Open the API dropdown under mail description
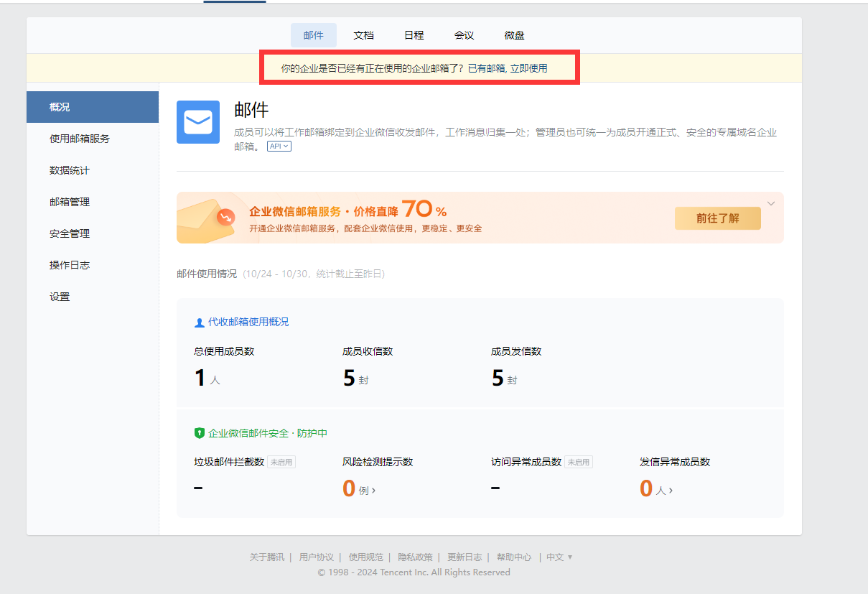This screenshot has width=868, height=594. (x=279, y=147)
